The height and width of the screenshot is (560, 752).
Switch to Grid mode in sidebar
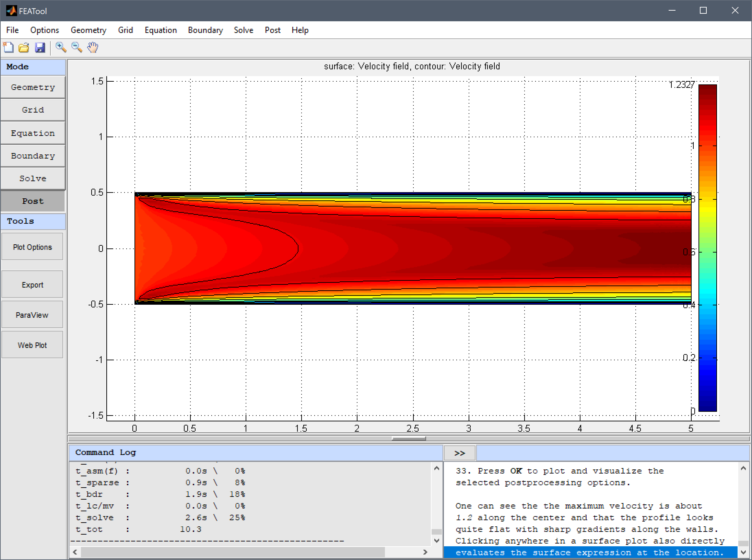(33, 110)
